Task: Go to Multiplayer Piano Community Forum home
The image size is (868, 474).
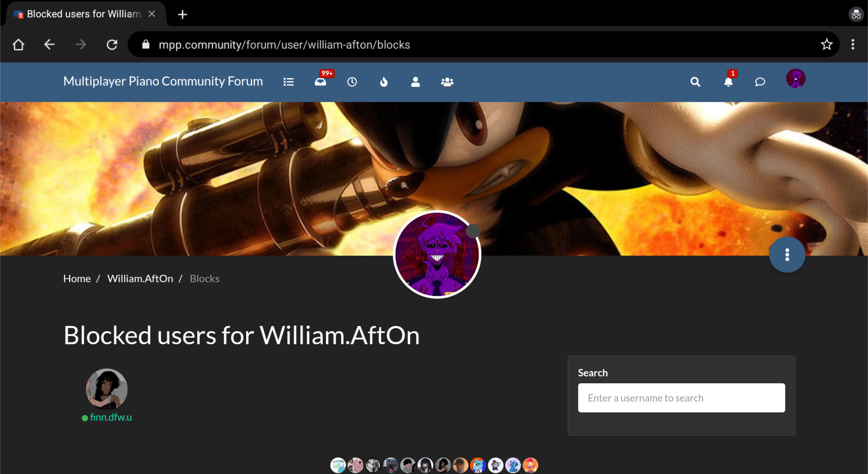Action: 163,81
